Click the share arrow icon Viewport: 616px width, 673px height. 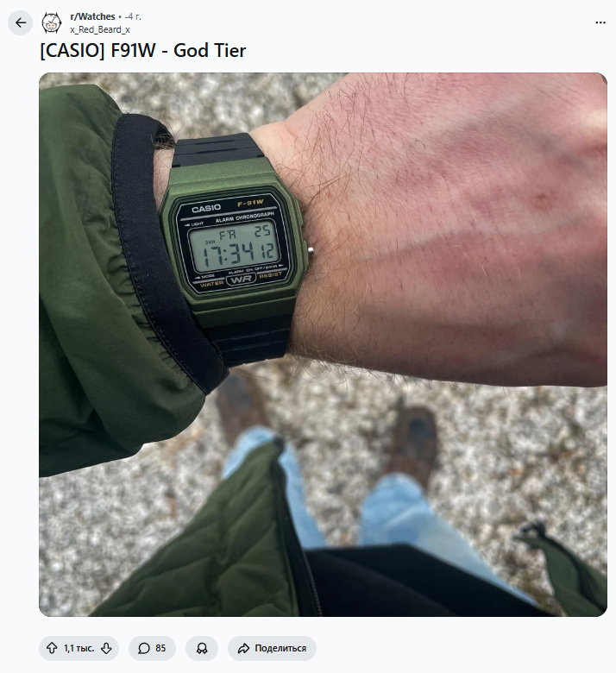pyautogui.click(x=243, y=648)
